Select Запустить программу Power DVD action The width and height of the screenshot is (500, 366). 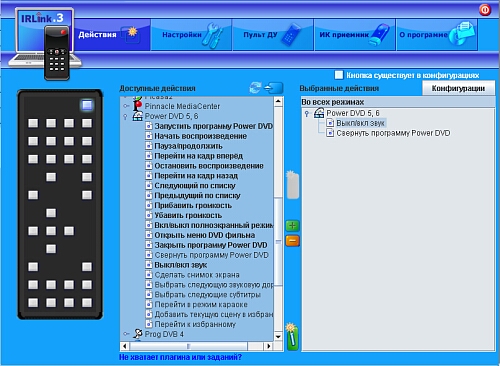coord(213,126)
